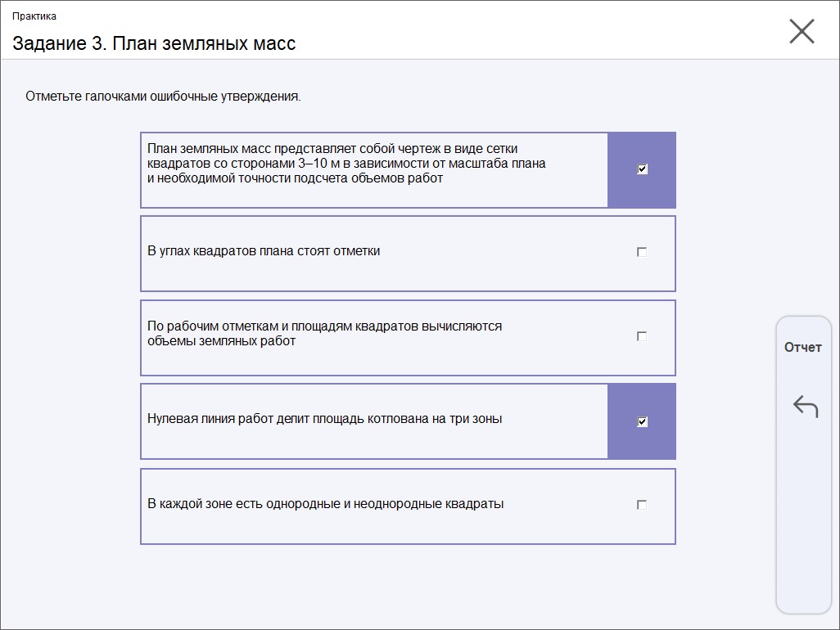Mark the 'В каждой зоне есть однородные' checkbox
Viewport: 840px width, 630px height.
[x=642, y=505]
